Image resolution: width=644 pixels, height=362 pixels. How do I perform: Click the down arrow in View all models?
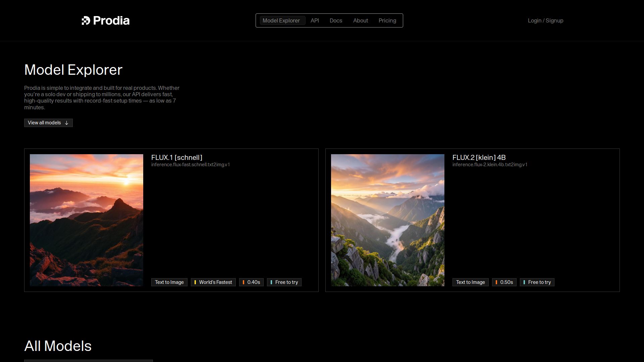click(66, 123)
